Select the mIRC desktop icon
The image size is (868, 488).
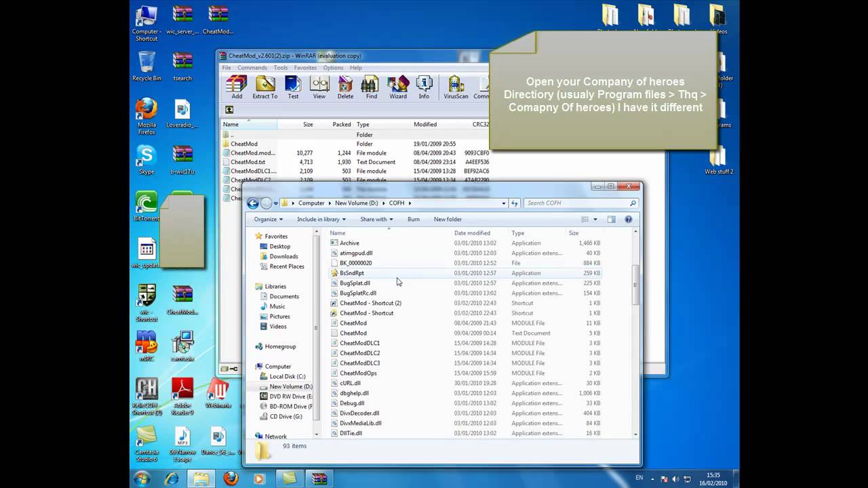pyautogui.click(x=146, y=346)
